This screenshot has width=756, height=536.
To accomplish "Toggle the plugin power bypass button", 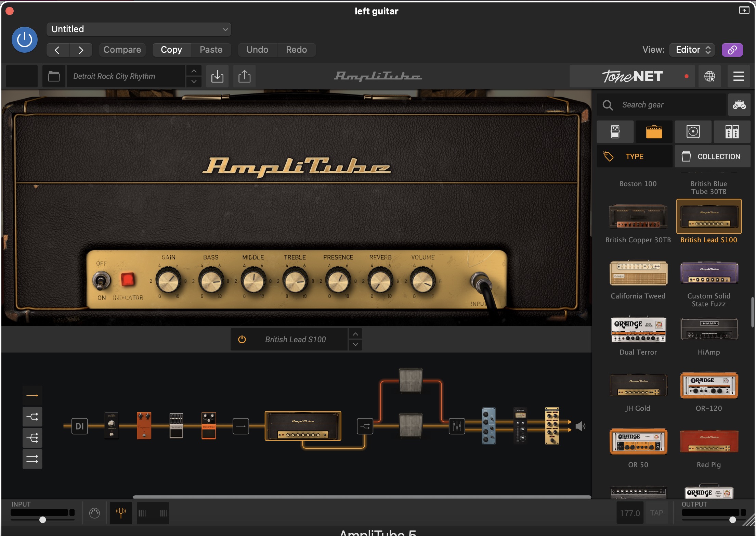I will 25,40.
